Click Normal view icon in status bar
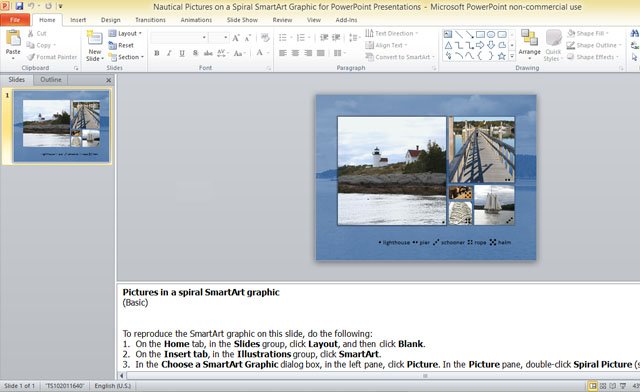640x392 pixels. click(x=593, y=386)
